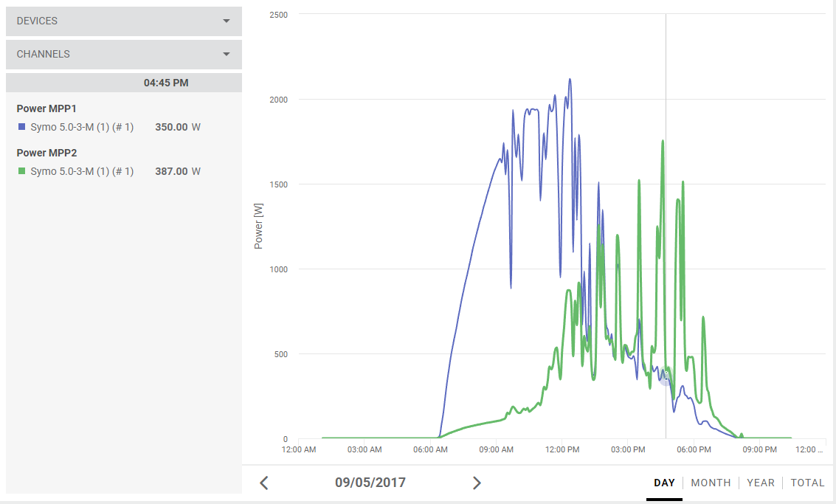Go to the previous day arrow

(264, 483)
